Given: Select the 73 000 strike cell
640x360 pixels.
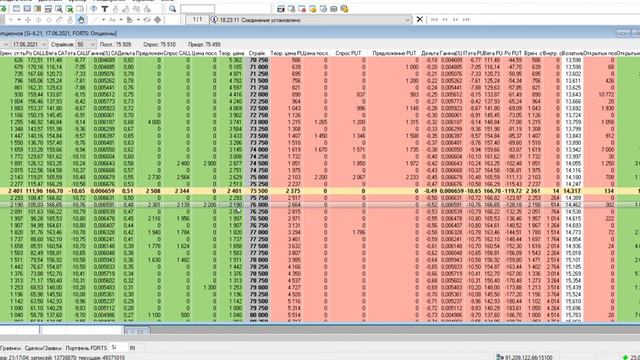Looking at the screenshot, I should 258,122.
